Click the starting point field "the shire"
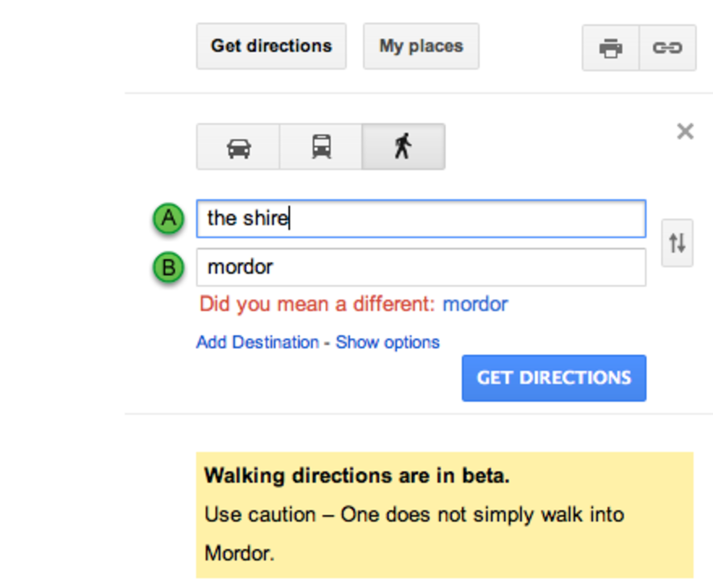Screen dimensions: 713x588 [x=421, y=218]
